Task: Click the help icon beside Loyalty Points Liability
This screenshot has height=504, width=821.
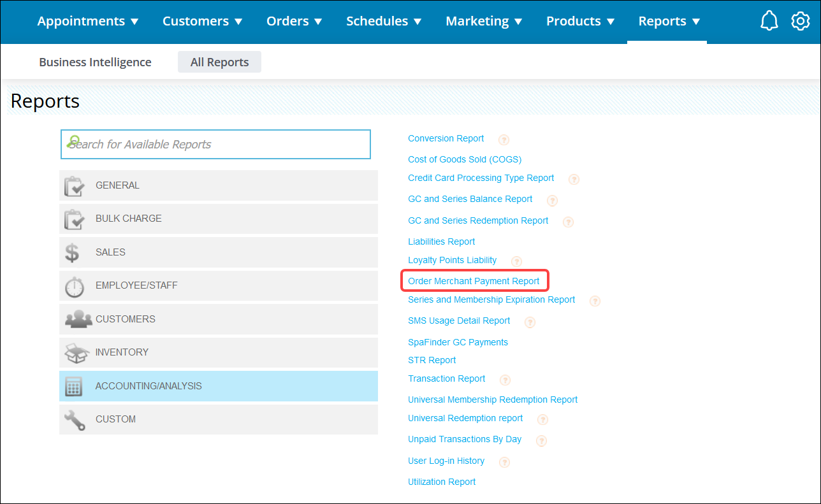Action: 516,261
